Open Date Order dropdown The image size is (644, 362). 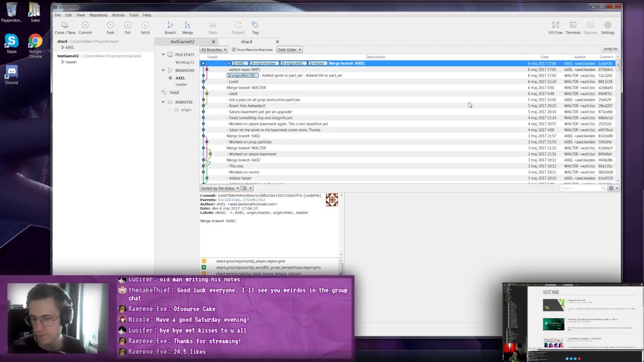289,50
